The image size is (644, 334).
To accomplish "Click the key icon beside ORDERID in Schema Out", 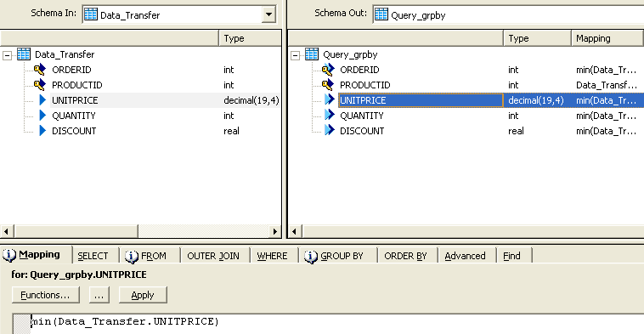I will [x=328, y=70].
